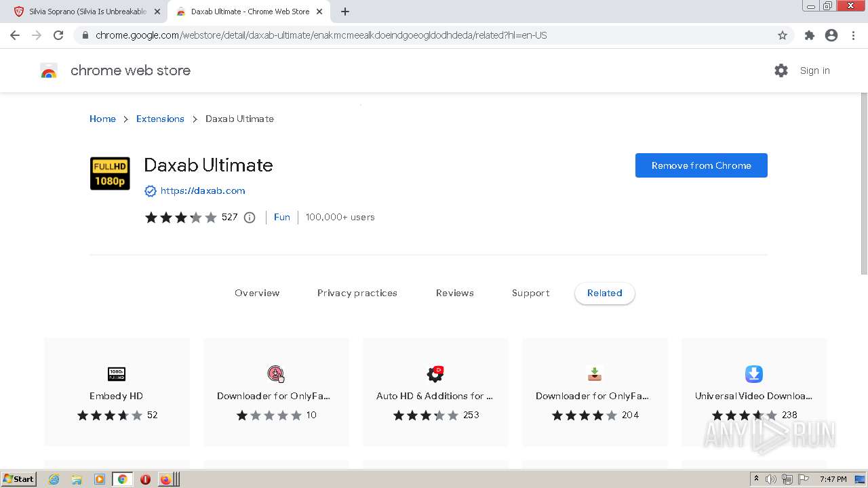Show hidden system tray icons
The image size is (868, 488).
tap(756, 479)
